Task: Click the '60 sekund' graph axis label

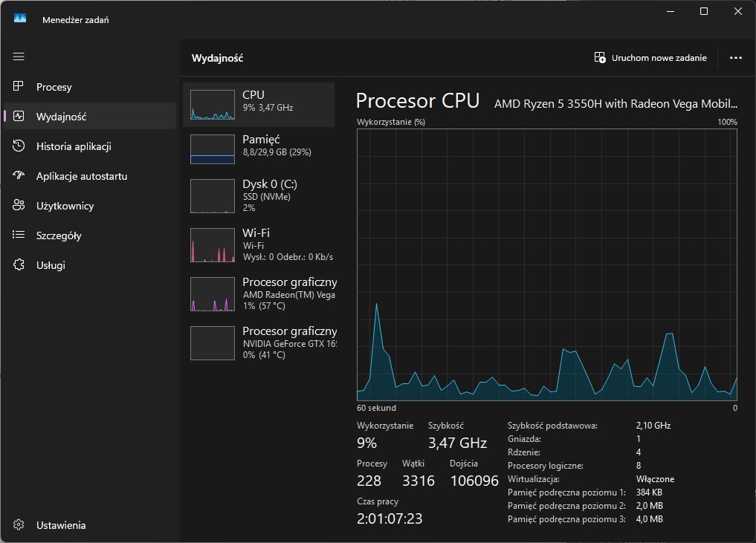Action: tap(377, 408)
